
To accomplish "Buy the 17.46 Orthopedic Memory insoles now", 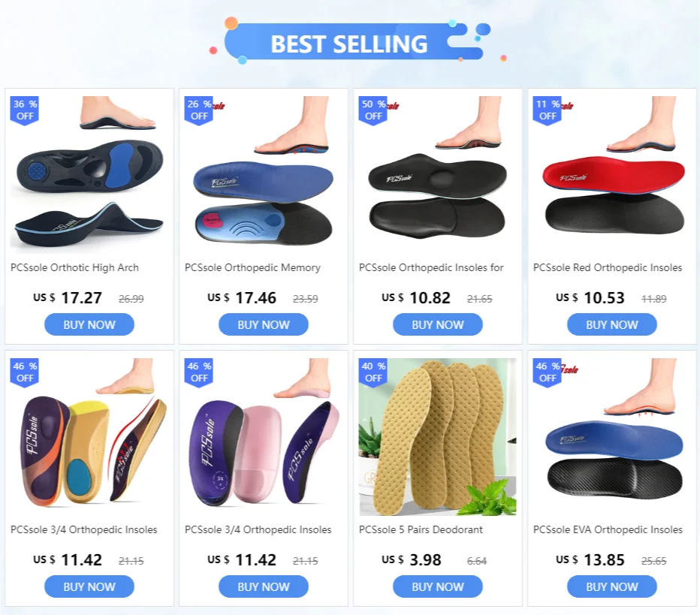I will tap(264, 324).
